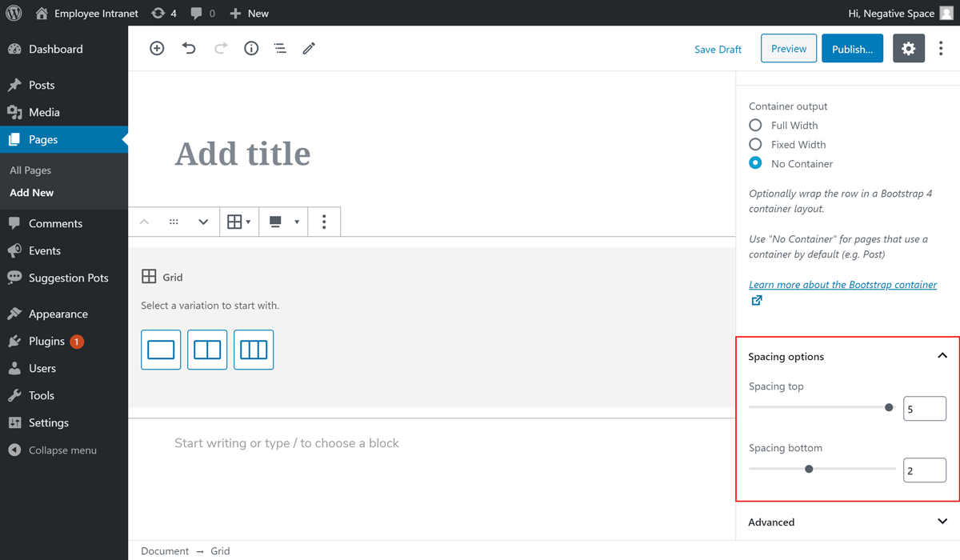960x560 pixels.
Task: Expand the Advanced section
Action: coord(942,522)
